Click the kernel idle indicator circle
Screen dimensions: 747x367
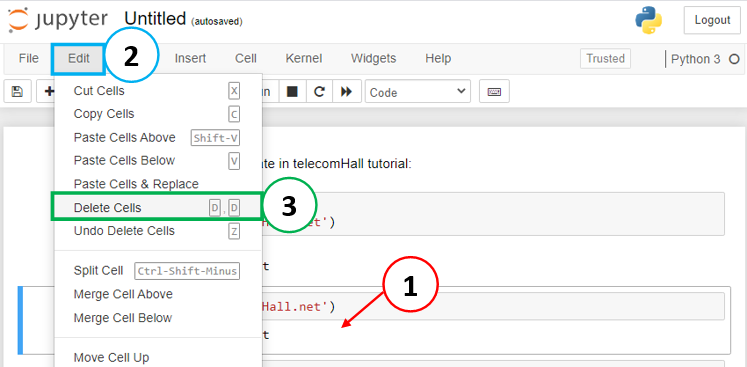tap(734, 59)
